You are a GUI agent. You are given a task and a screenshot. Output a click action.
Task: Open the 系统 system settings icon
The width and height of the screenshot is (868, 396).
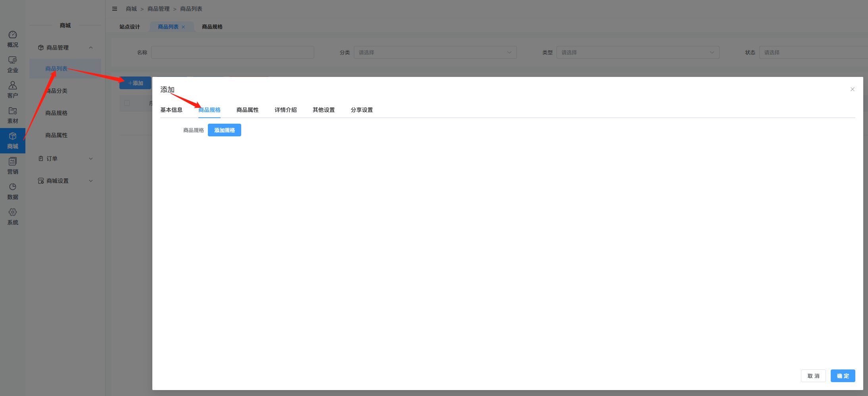pyautogui.click(x=13, y=216)
